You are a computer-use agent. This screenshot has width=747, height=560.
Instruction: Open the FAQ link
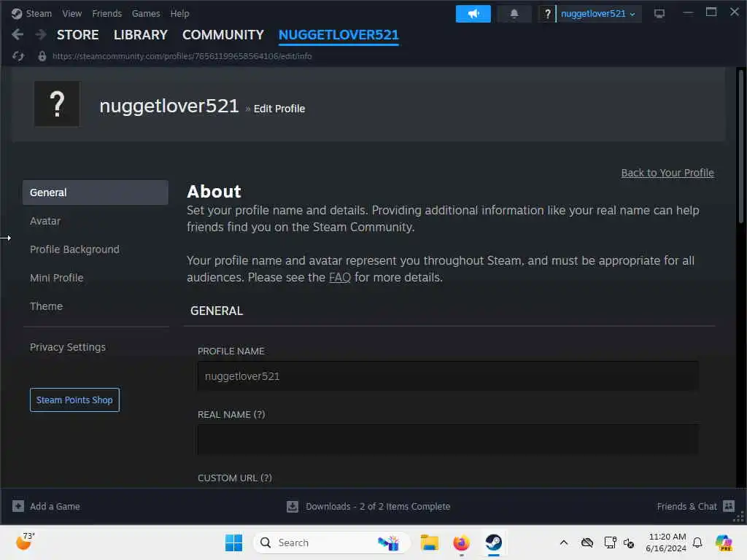340,277
